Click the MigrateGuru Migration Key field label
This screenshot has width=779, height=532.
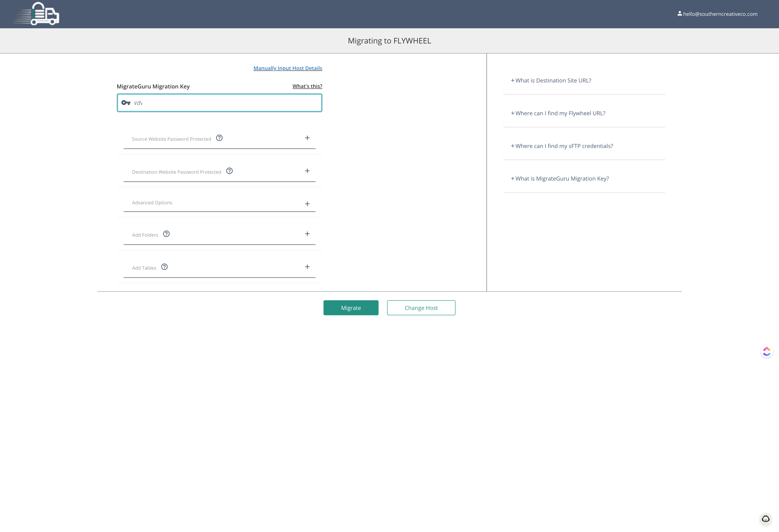[x=153, y=87]
